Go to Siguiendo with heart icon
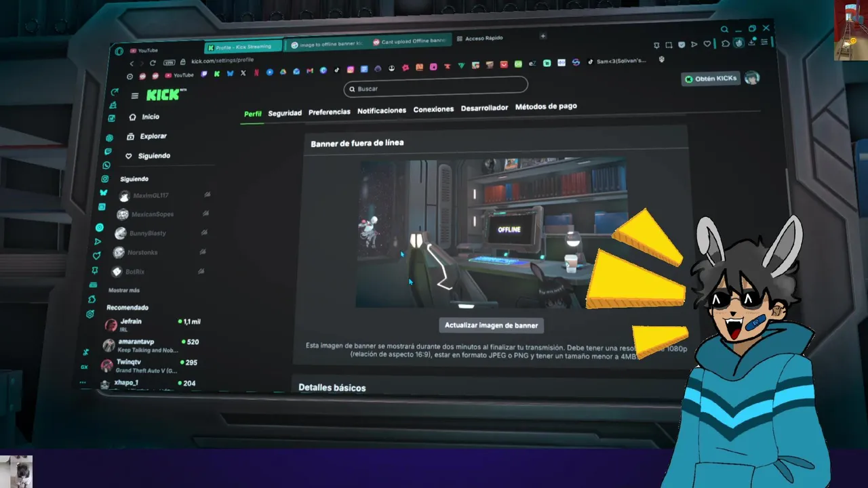This screenshot has height=488, width=868. [149, 156]
